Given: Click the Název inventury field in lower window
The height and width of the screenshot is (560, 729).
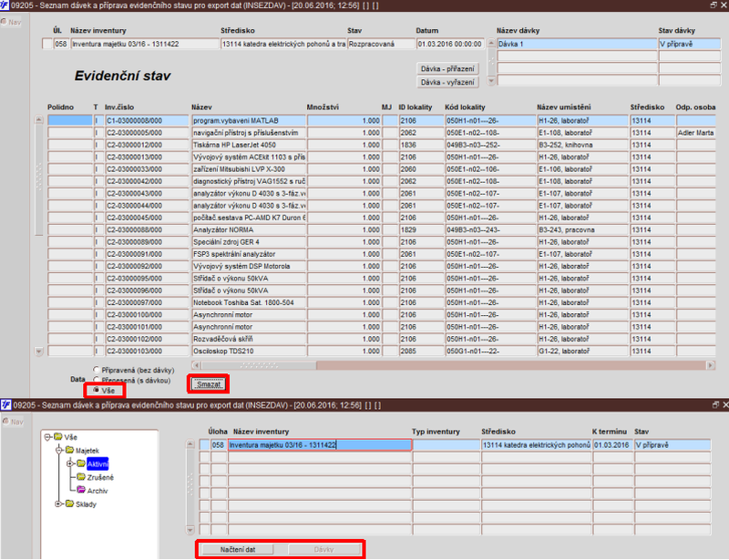Looking at the screenshot, I should click(320, 444).
